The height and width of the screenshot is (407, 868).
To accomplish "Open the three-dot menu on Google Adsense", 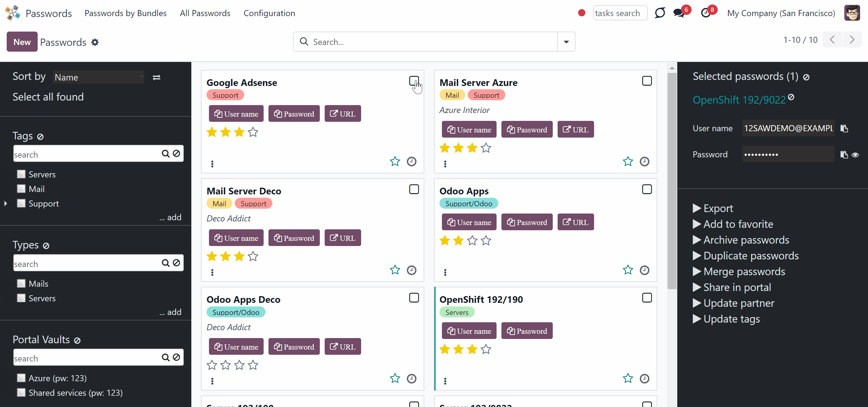I will pos(212,164).
